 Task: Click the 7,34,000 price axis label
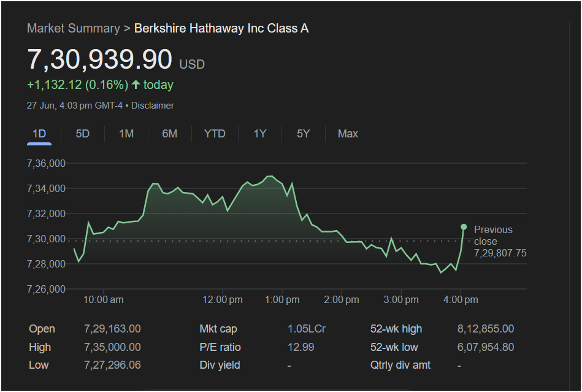pyautogui.click(x=46, y=188)
